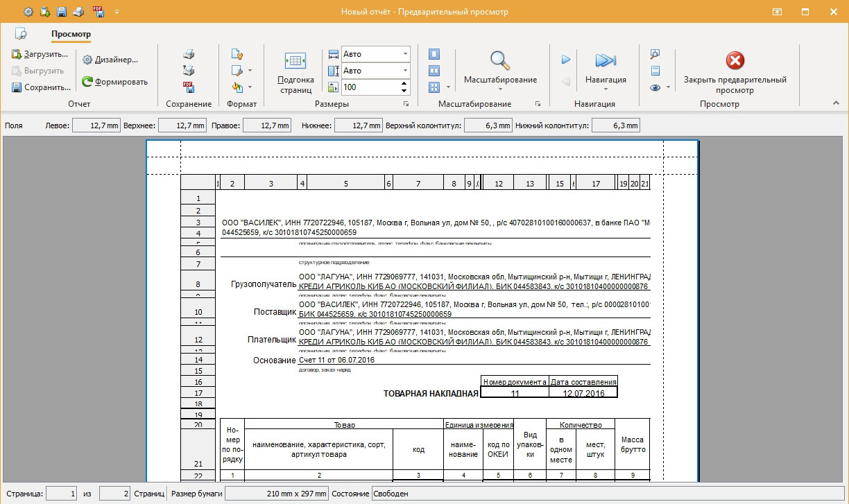Click the Нижнее margin field
The image size is (849, 504).
point(358,125)
